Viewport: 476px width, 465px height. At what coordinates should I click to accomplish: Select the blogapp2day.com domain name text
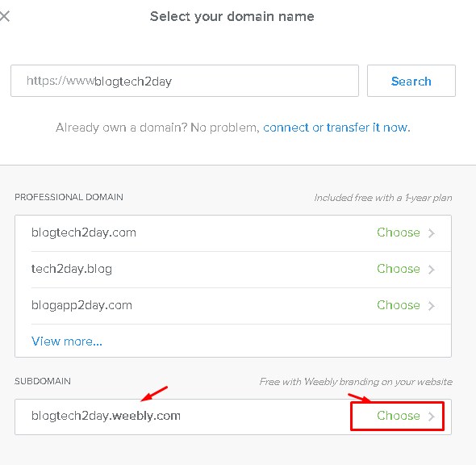point(81,305)
